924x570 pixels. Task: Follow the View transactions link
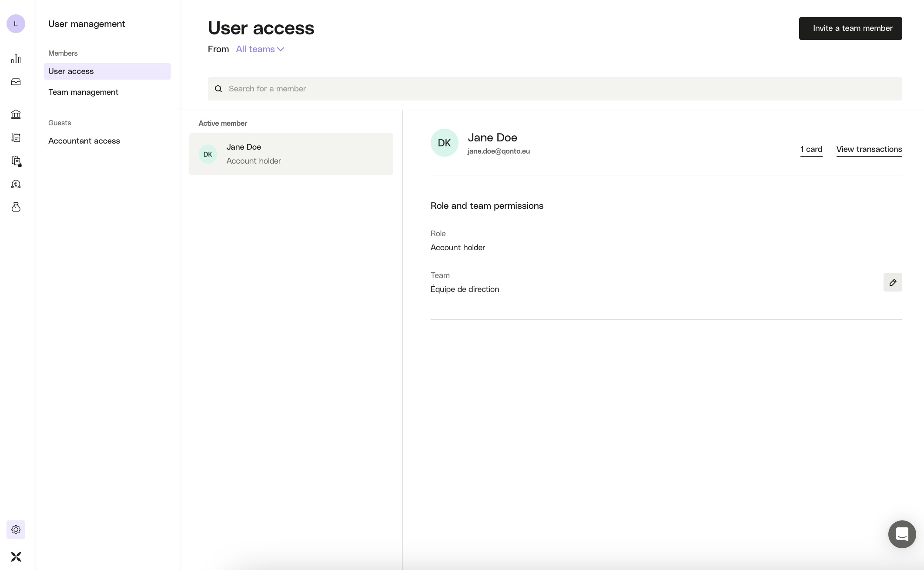(869, 149)
